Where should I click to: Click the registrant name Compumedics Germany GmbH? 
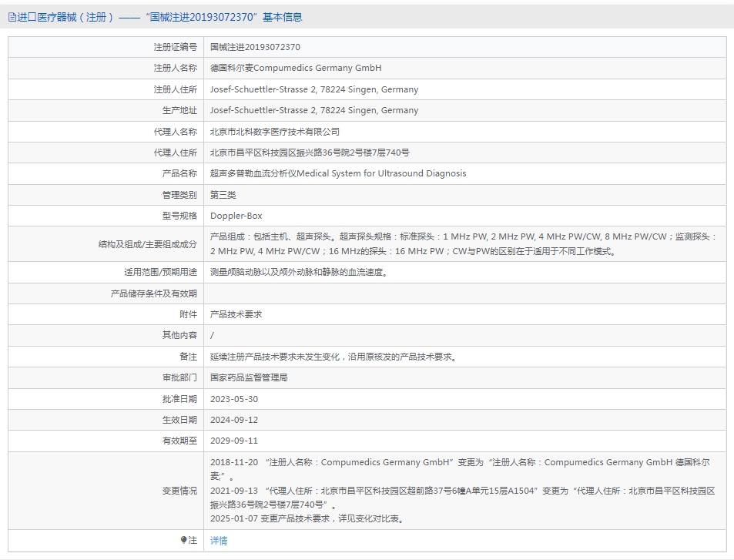coord(296,68)
